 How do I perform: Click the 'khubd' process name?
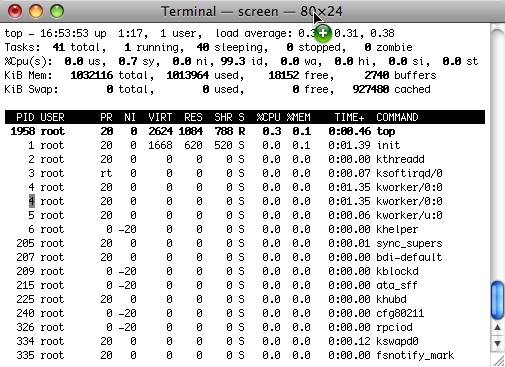pos(391,299)
